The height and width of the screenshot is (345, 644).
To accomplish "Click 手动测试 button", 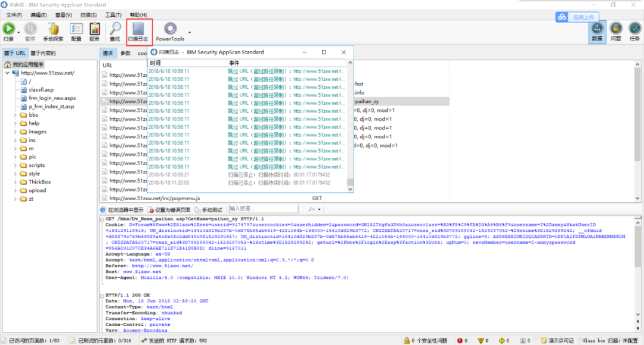I will click(208, 210).
